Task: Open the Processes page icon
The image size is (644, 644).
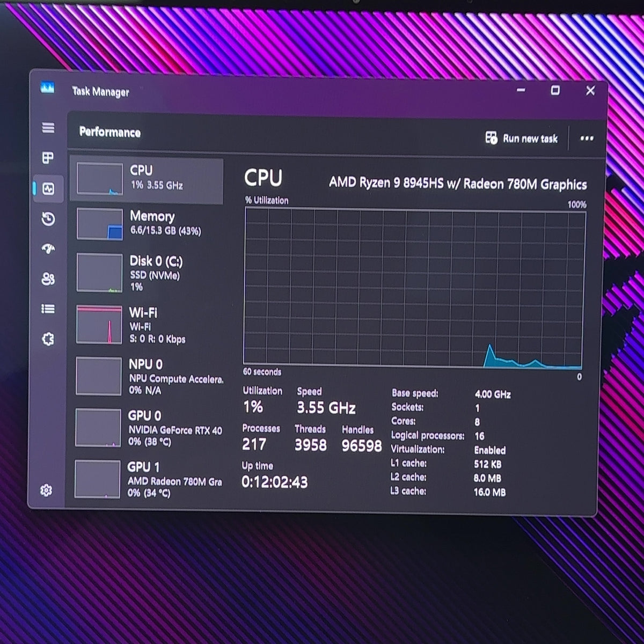Action: click(48, 158)
